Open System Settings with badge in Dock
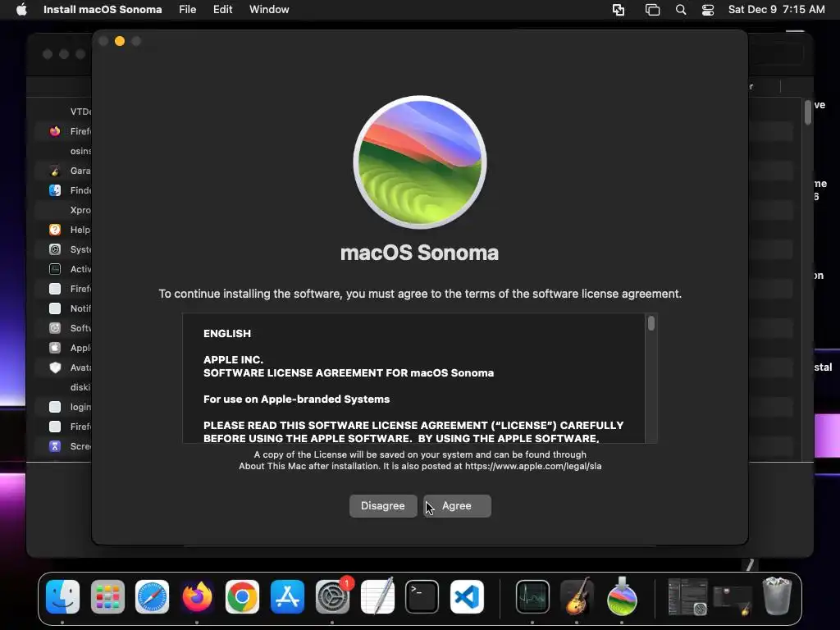The width and height of the screenshot is (840, 630). [x=333, y=596]
